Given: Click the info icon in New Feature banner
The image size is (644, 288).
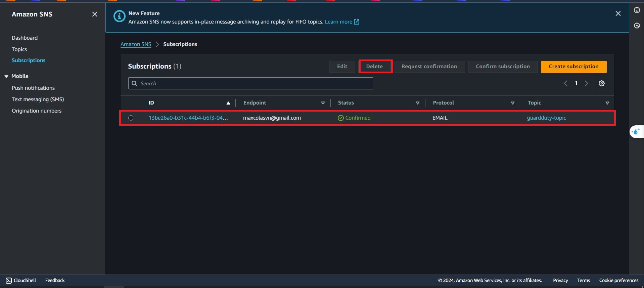Looking at the screenshot, I should 119,16.
